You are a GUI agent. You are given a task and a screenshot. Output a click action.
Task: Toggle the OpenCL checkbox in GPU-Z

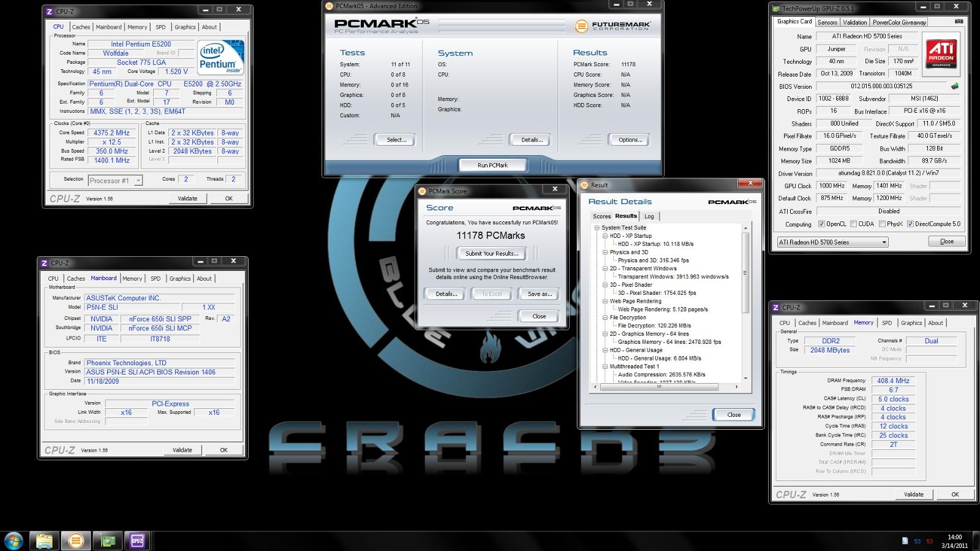(821, 224)
